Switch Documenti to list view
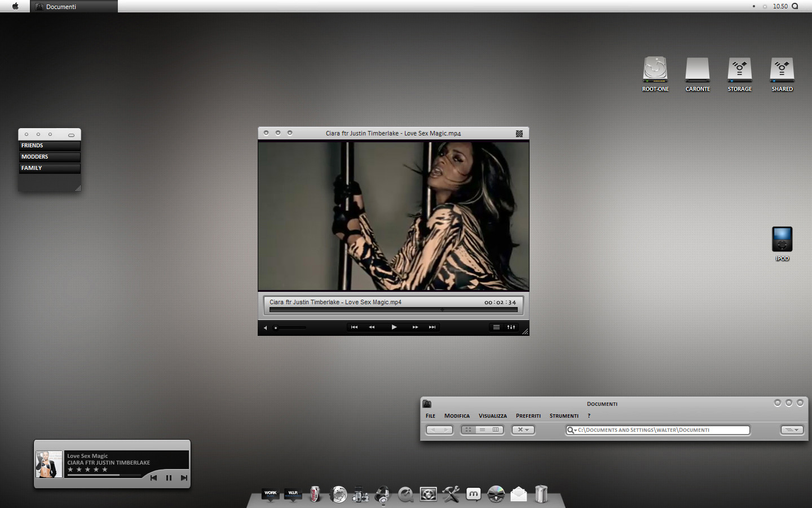The height and width of the screenshot is (508, 812). tap(482, 430)
